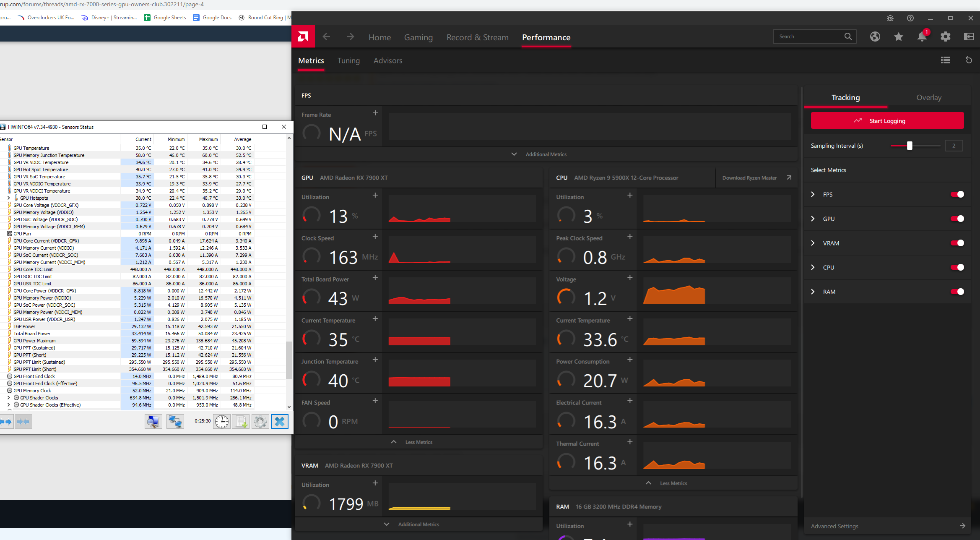Open Google Sheets bookmark
This screenshot has height=540, width=980.
coord(165,18)
